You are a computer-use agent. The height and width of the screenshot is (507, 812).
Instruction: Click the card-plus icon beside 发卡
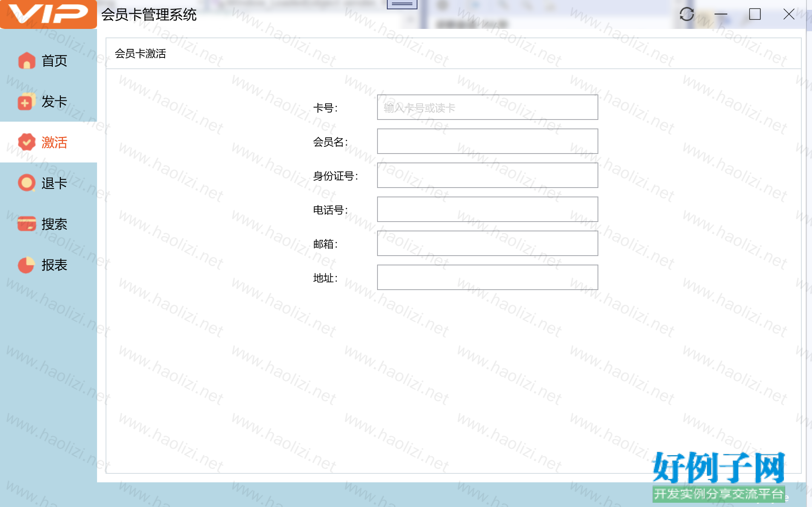click(x=26, y=102)
